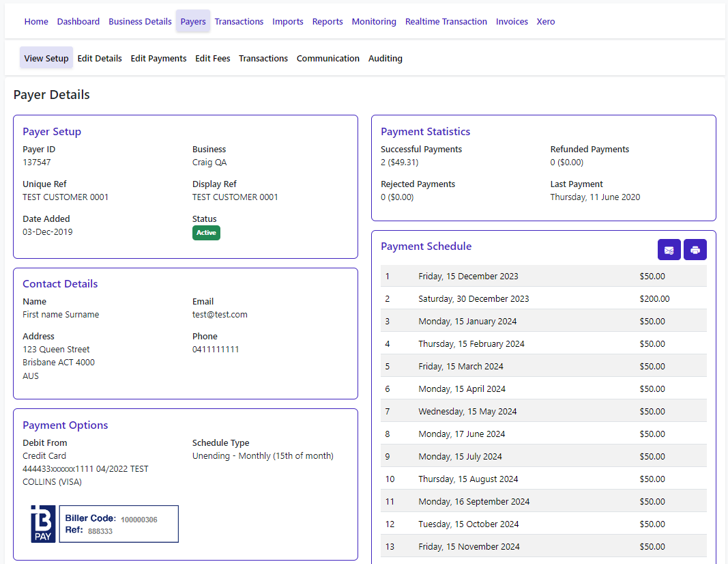Select the 30 December 2023 $200.00 payment row
728x564 pixels.
coord(543,299)
